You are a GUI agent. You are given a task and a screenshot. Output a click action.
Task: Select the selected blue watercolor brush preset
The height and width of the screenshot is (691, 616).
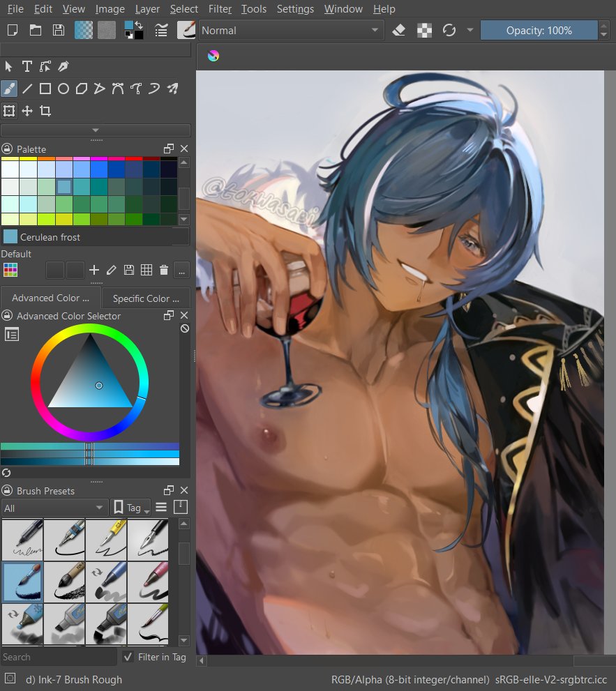coord(22,582)
